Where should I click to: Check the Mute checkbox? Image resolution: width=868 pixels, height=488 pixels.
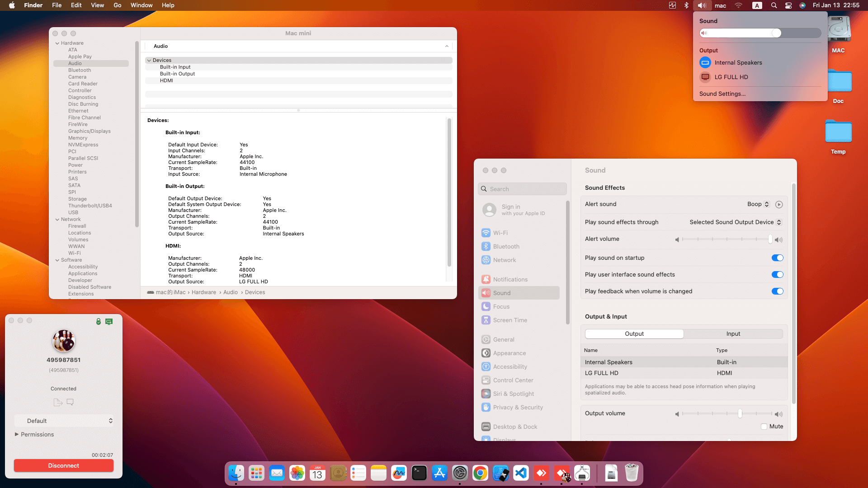point(764,427)
